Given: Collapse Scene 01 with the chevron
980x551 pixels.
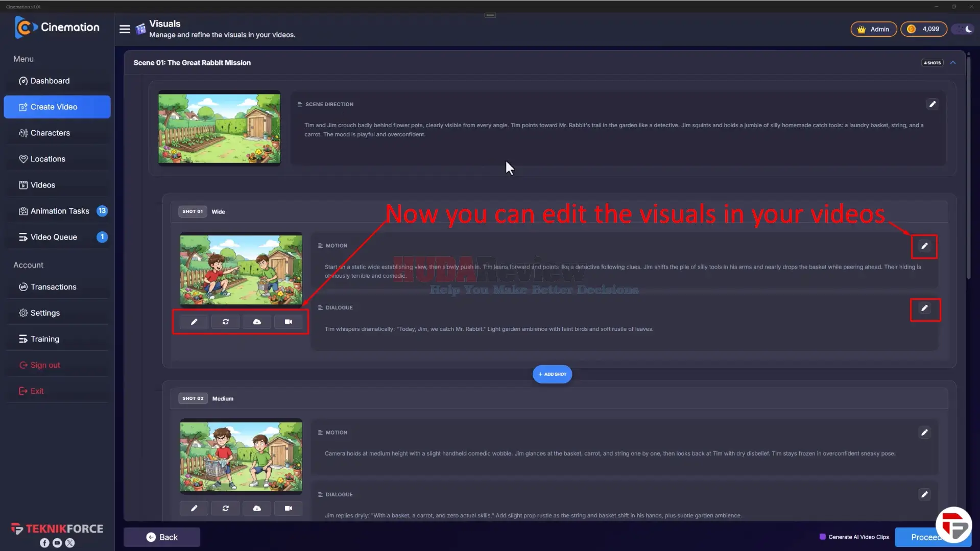Looking at the screenshot, I should click(953, 63).
